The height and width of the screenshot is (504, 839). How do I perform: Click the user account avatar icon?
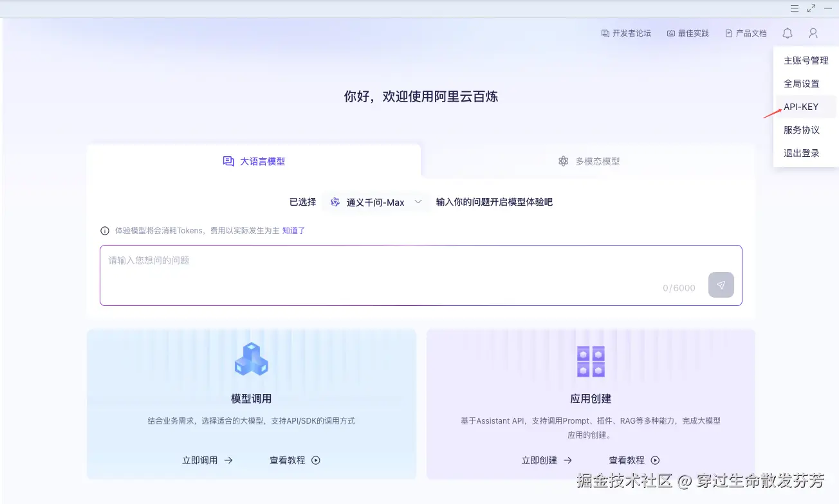click(813, 33)
